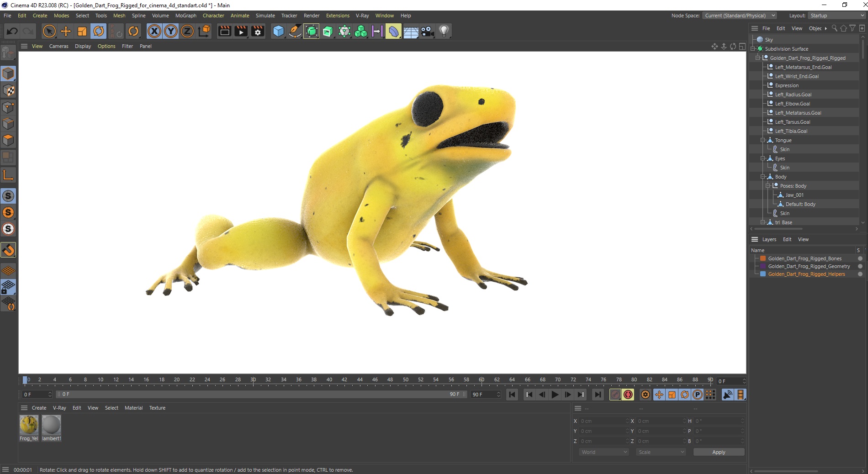This screenshot has height=474, width=868.
Task: Click the Light bulb object icon
Action: point(444,31)
